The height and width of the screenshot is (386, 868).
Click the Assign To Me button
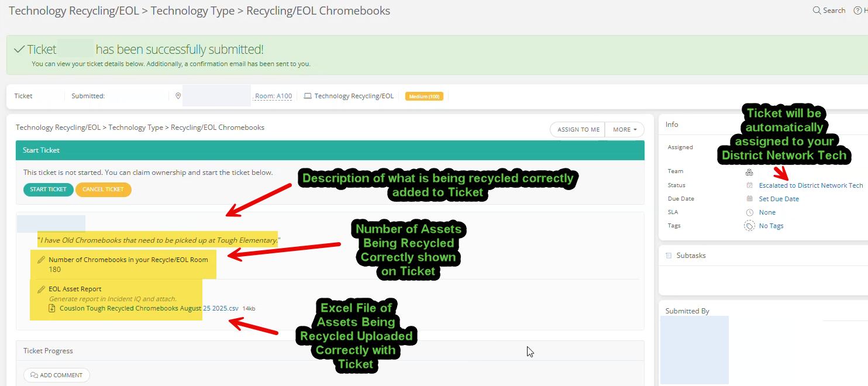pos(578,129)
